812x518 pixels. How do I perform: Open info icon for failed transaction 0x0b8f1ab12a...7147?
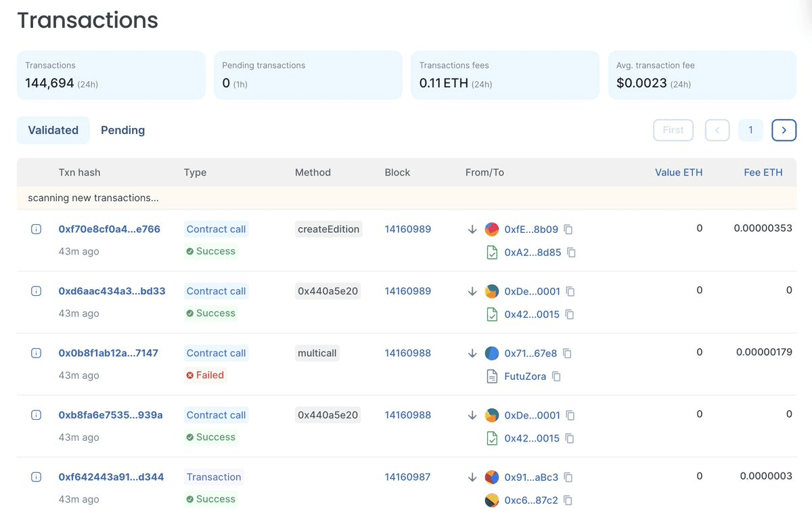pos(37,353)
